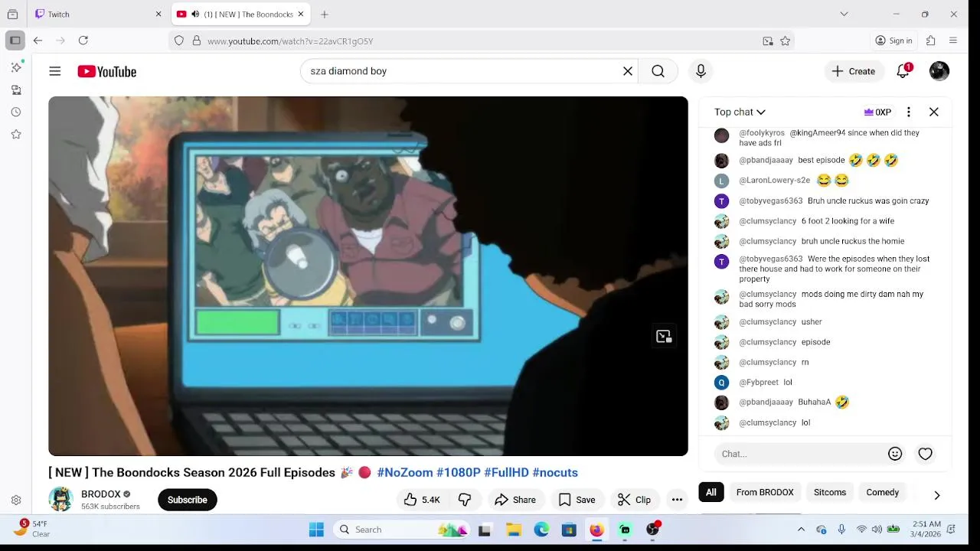Select the Sitcoms chip

click(830, 492)
